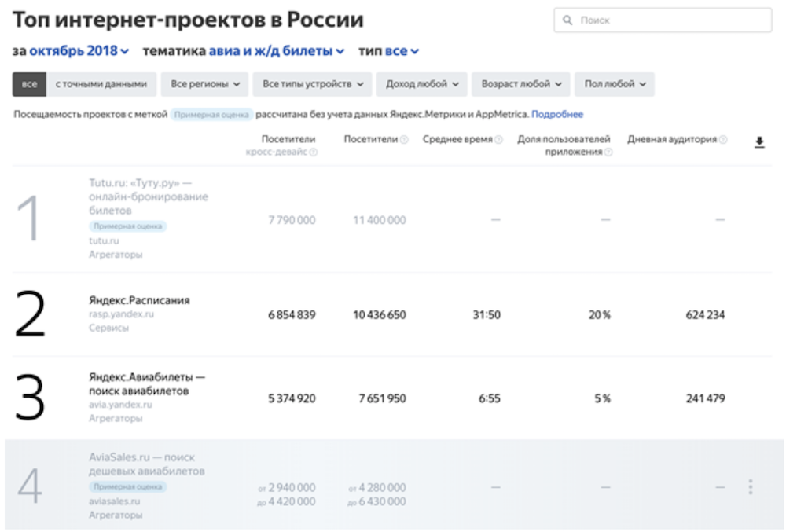This screenshot has height=532, width=786.
Task: Sort by «Дневная аудитория» column header
Action: (x=672, y=139)
